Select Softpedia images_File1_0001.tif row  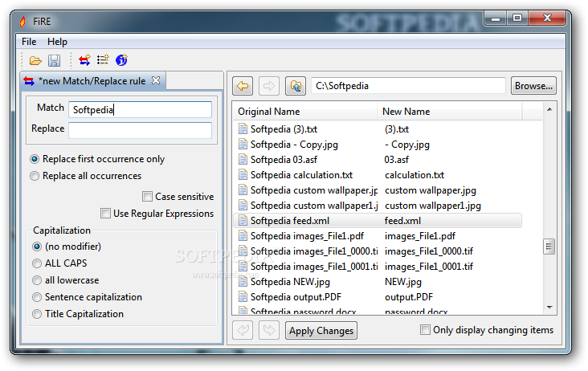pos(378,267)
